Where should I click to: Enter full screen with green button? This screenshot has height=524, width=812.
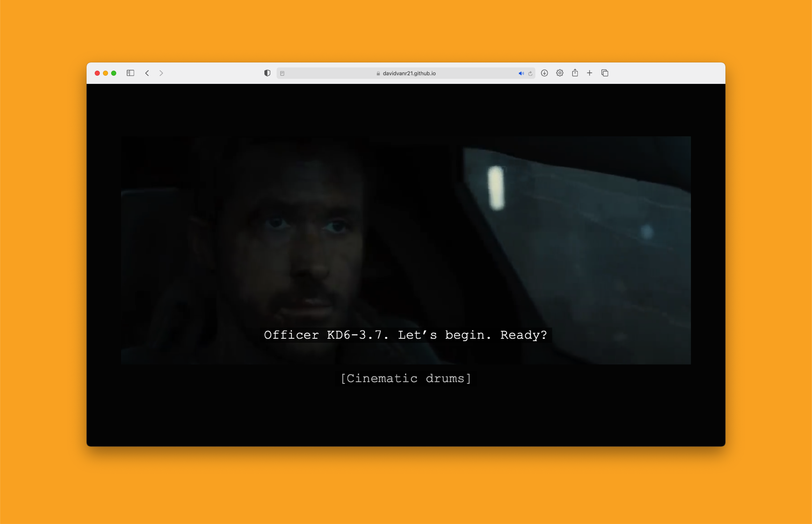coord(114,73)
